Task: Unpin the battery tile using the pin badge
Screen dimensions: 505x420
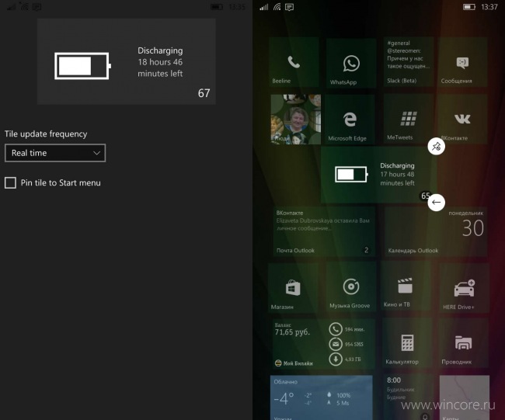Action: click(x=436, y=147)
